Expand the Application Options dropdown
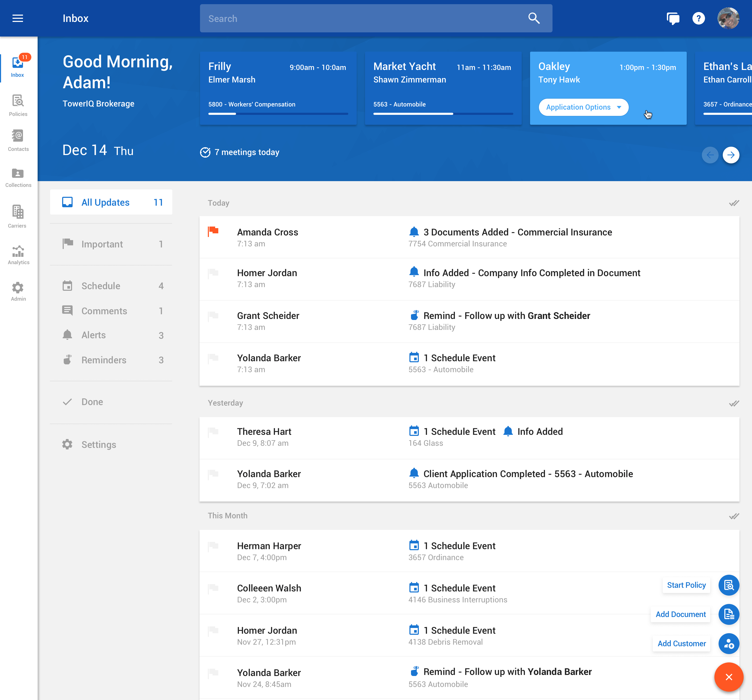Image resolution: width=752 pixels, height=700 pixels. (583, 108)
